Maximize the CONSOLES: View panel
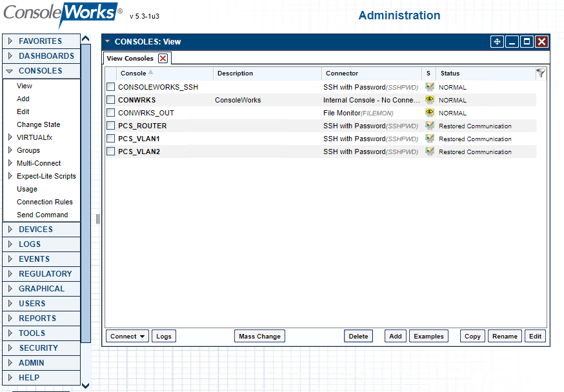 [527, 42]
